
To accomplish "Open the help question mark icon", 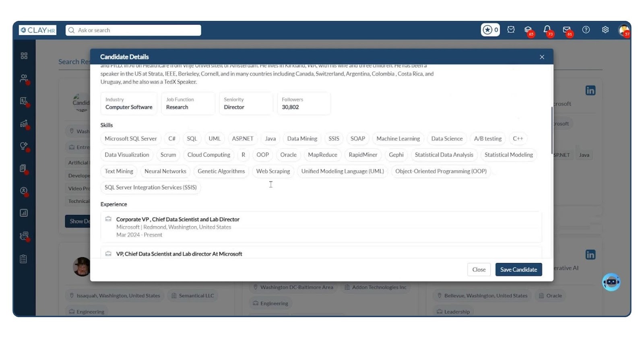I will (586, 30).
